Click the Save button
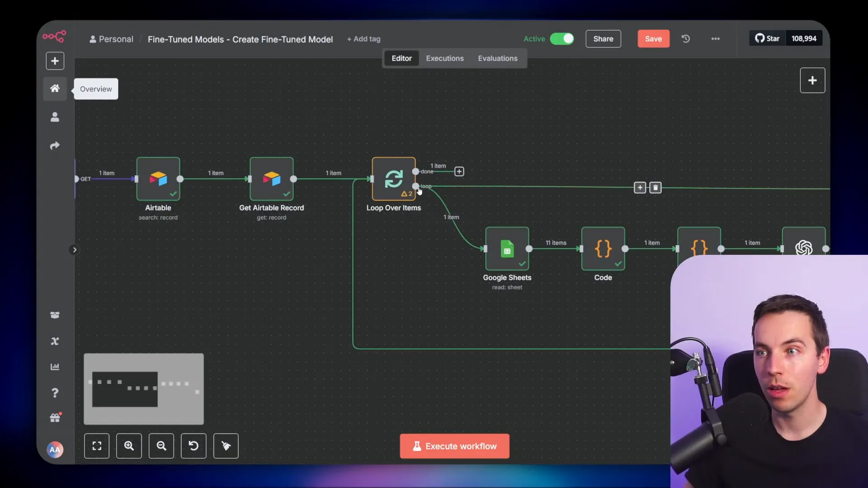 [x=653, y=39]
